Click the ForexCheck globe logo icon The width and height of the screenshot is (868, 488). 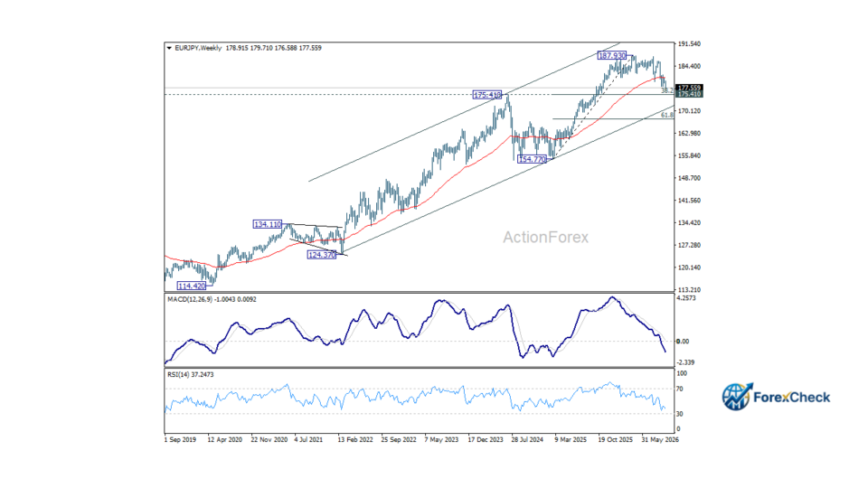737,397
